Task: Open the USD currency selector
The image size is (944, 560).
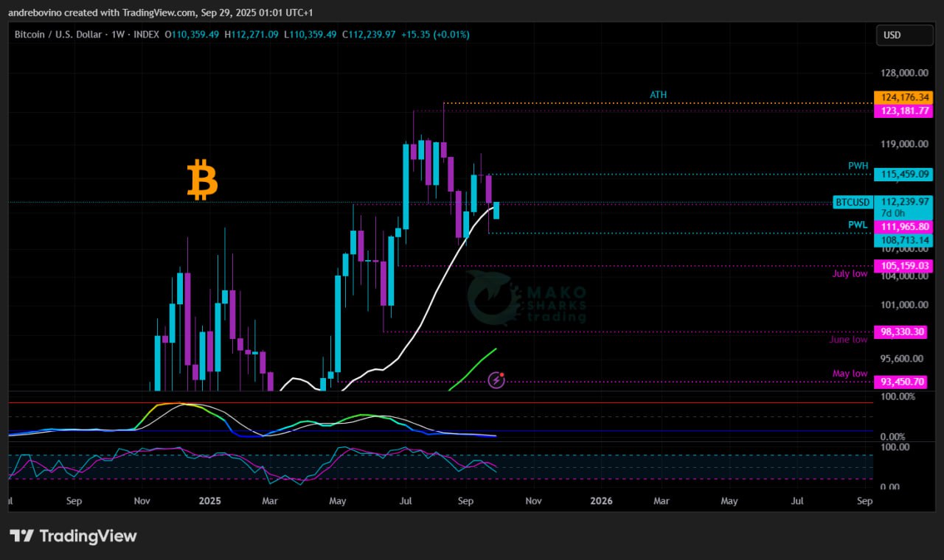Action: [903, 35]
